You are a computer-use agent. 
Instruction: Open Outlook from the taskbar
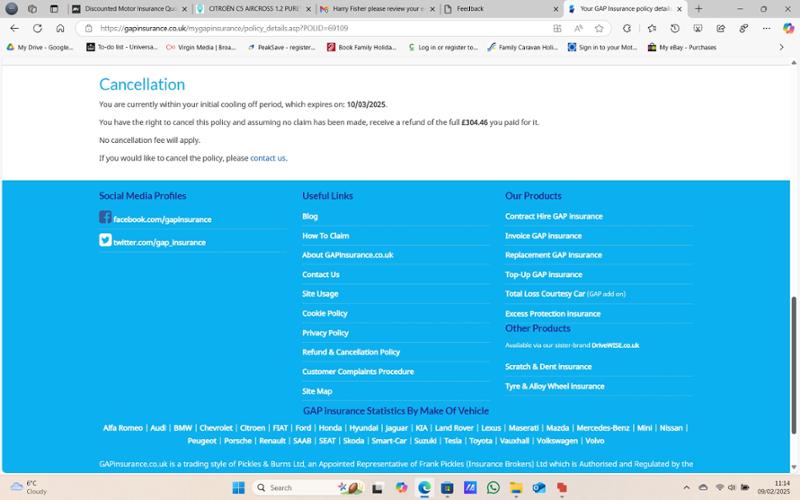[539, 488]
